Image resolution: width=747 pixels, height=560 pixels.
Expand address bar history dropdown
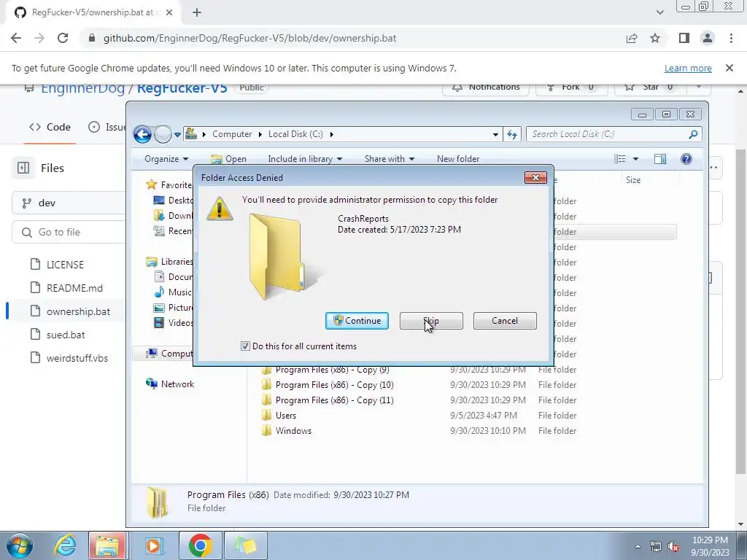pyautogui.click(x=495, y=135)
